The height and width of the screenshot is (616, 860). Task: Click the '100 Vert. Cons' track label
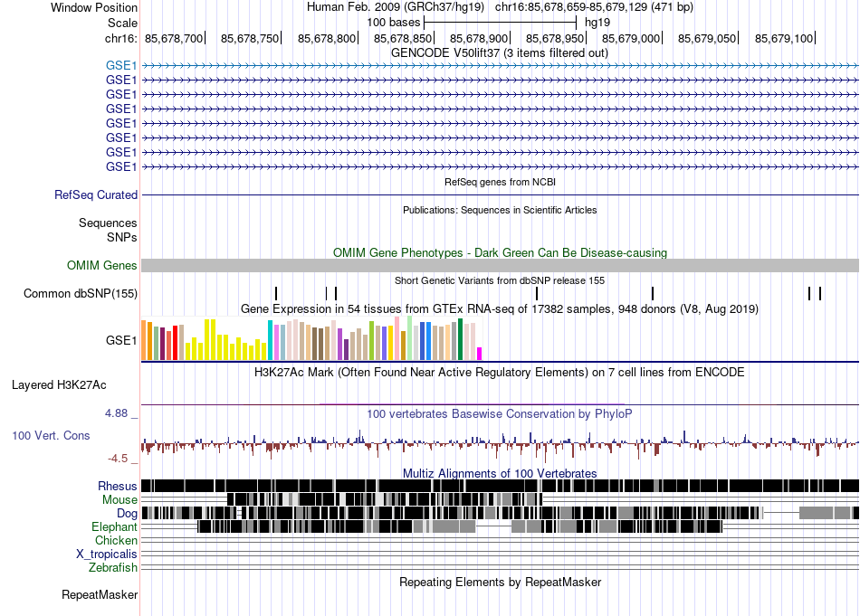(x=51, y=436)
